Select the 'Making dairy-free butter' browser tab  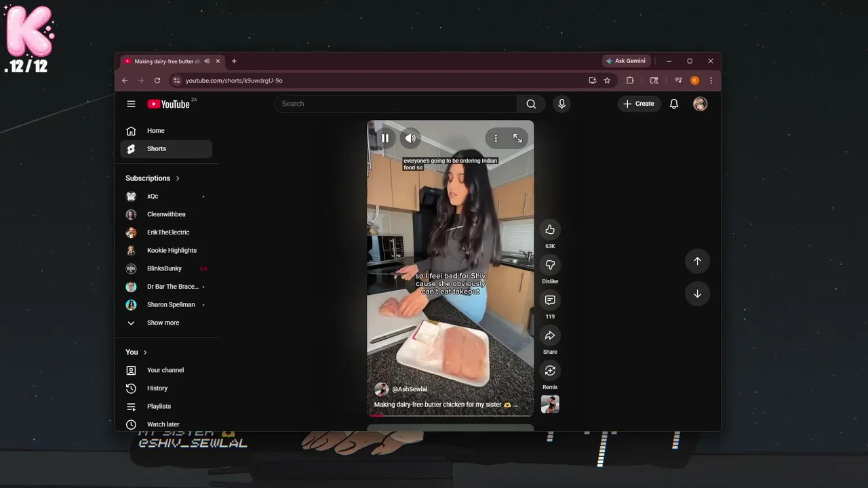(x=172, y=61)
